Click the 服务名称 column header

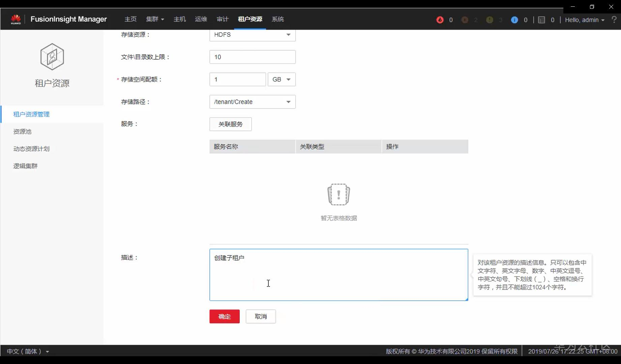[x=252, y=147]
